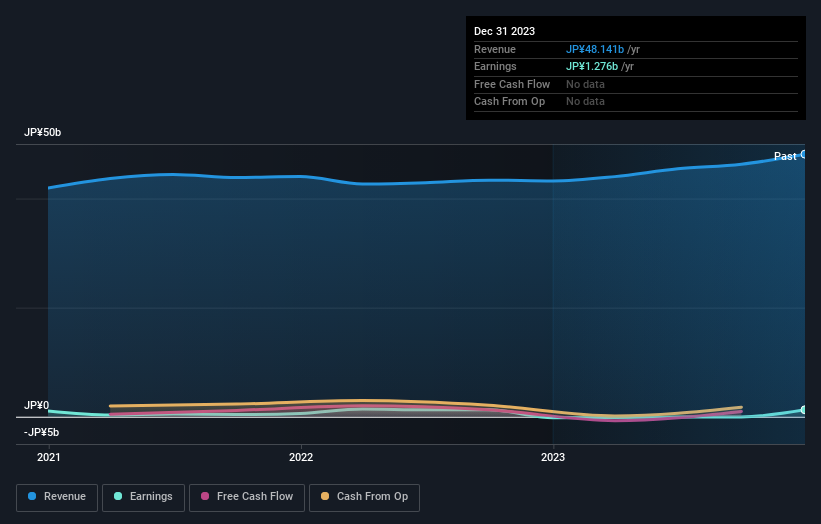Click the -JP¥5b y-axis label
This screenshot has width=821, height=524.
tap(41, 432)
